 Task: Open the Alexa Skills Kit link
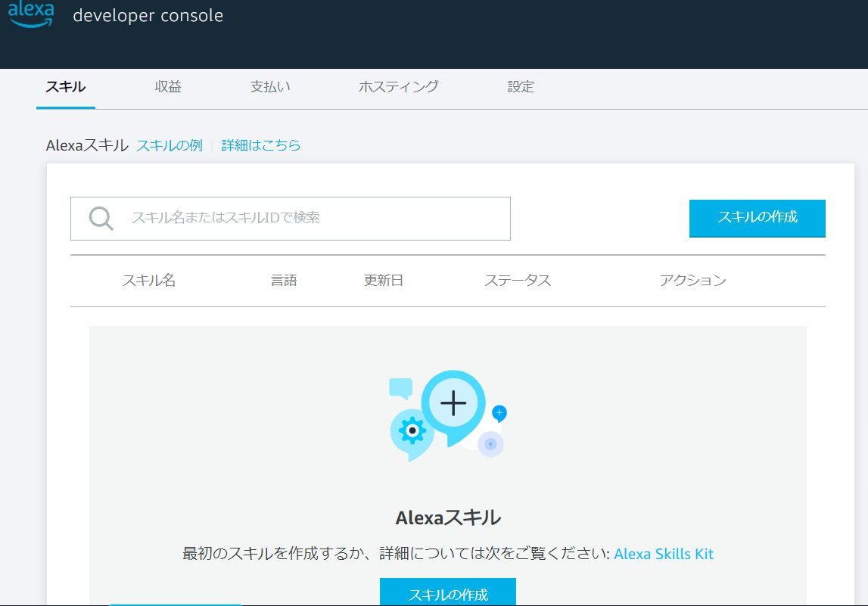[x=664, y=554]
